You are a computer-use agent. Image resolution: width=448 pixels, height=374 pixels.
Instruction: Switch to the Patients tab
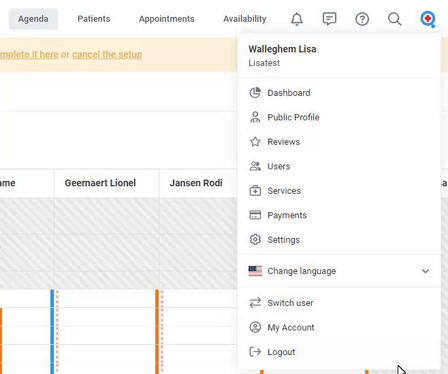click(x=94, y=19)
